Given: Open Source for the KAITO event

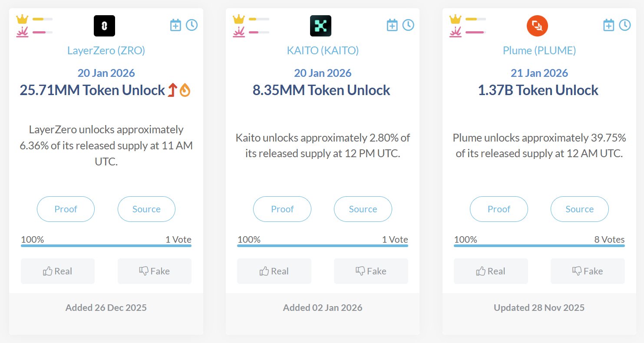Looking at the screenshot, I should coord(363,209).
